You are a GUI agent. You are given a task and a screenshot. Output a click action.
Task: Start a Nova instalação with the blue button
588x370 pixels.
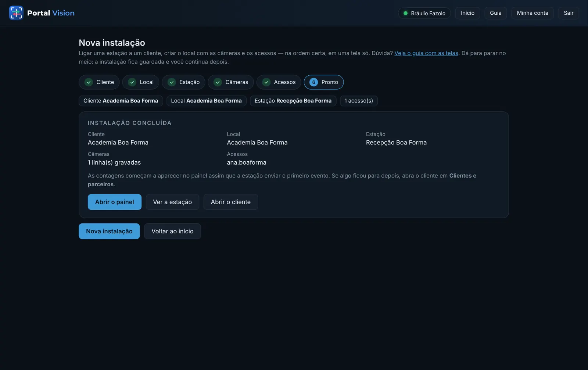[x=109, y=231]
